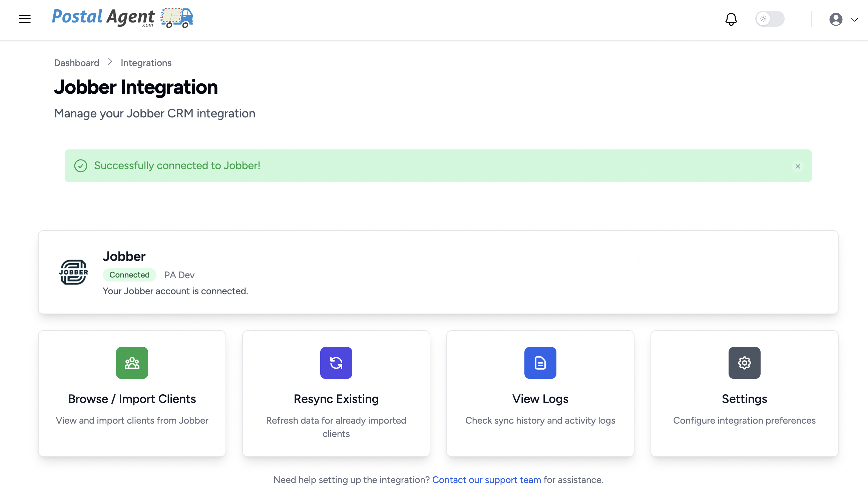
Task: Select the Resync Existing card title
Action: click(336, 399)
